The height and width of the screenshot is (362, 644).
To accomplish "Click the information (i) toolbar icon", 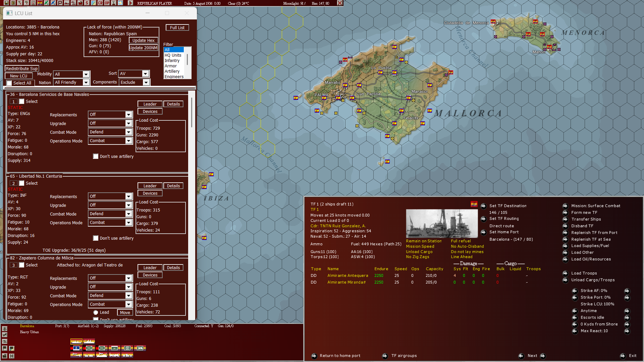I will (x=33, y=3).
